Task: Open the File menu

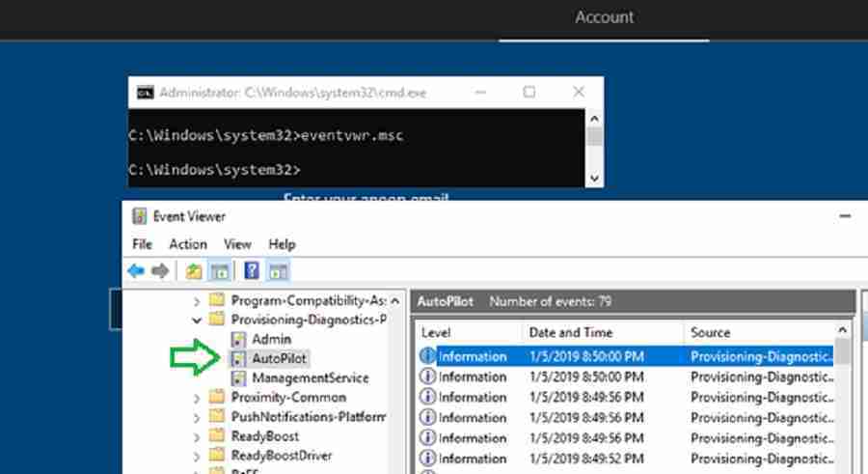Action: click(x=142, y=244)
